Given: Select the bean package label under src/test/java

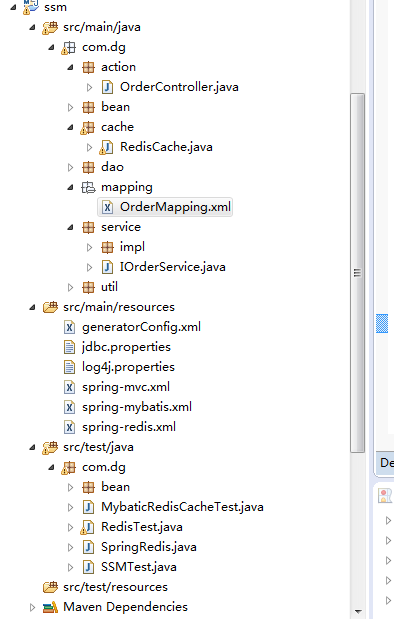Looking at the screenshot, I should [115, 487].
